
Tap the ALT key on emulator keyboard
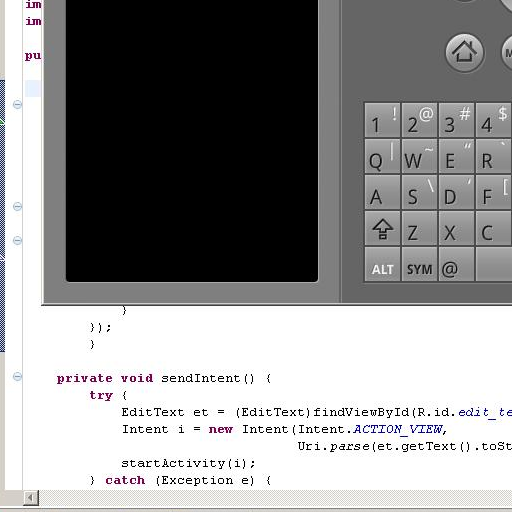click(x=382, y=264)
